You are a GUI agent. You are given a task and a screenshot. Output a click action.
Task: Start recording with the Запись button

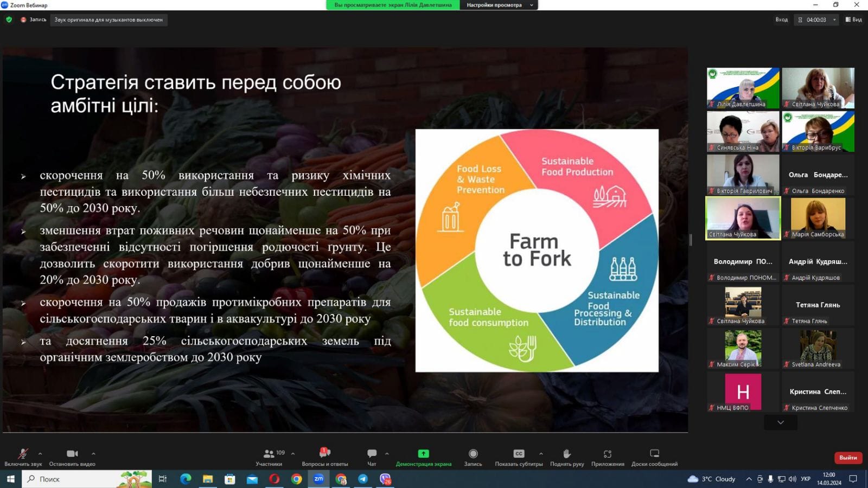(473, 457)
